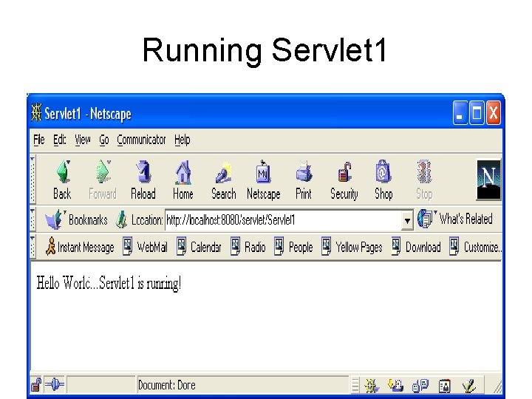Screen dimensions: 532x399
Task: Click the Customize bookmark
Action: [475, 247]
